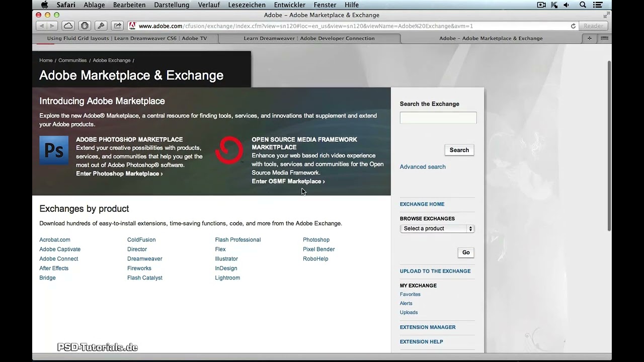Open UPLOAD TO THE EXCHANGE link
Screen dimensions: 644x362
pyautogui.click(x=435, y=271)
